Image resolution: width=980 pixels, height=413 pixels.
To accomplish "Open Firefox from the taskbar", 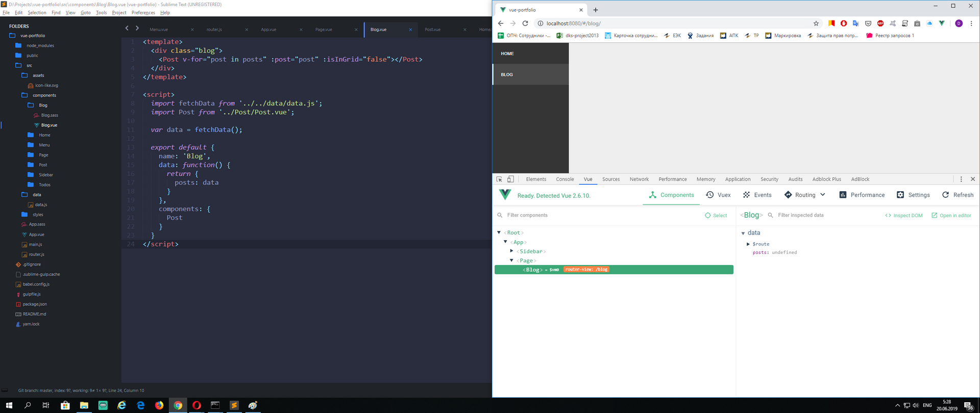I will (x=159, y=405).
